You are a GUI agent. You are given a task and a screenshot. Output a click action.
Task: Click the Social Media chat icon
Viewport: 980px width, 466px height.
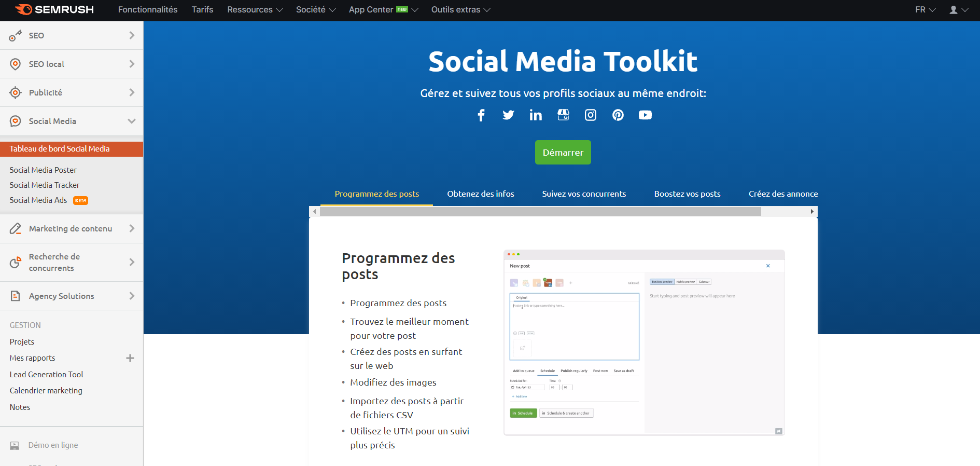(16, 121)
